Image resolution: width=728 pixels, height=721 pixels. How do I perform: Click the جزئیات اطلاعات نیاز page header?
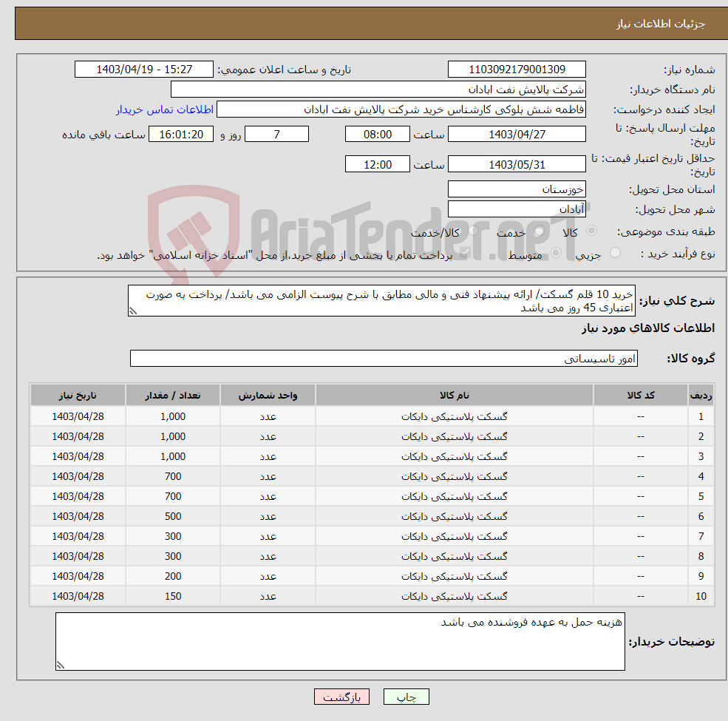pos(660,24)
